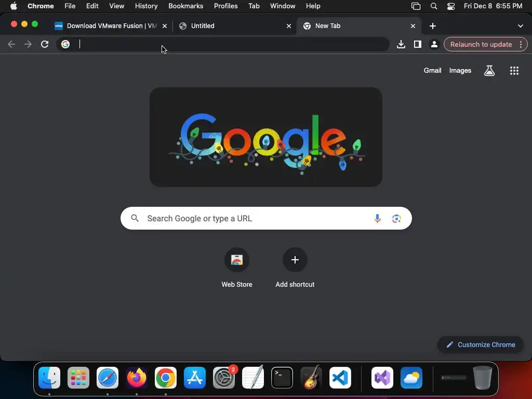
Task: Open the Tab menu
Action: [x=254, y=6]
